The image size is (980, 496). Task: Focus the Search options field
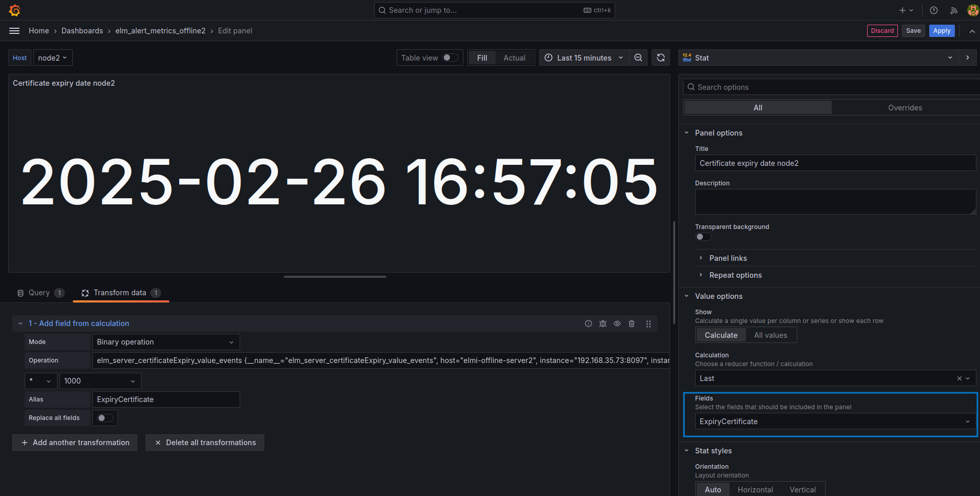(831, 87)
